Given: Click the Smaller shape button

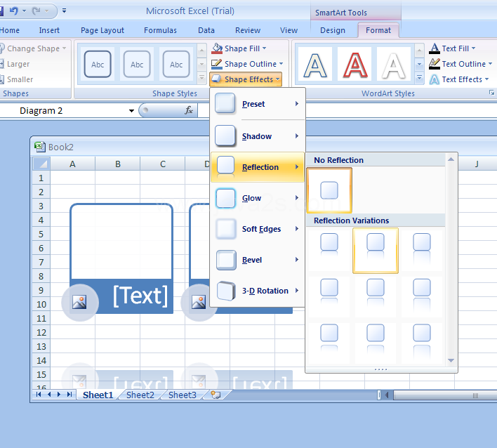Looking at the screenshot, I should [x=16, y=79].
